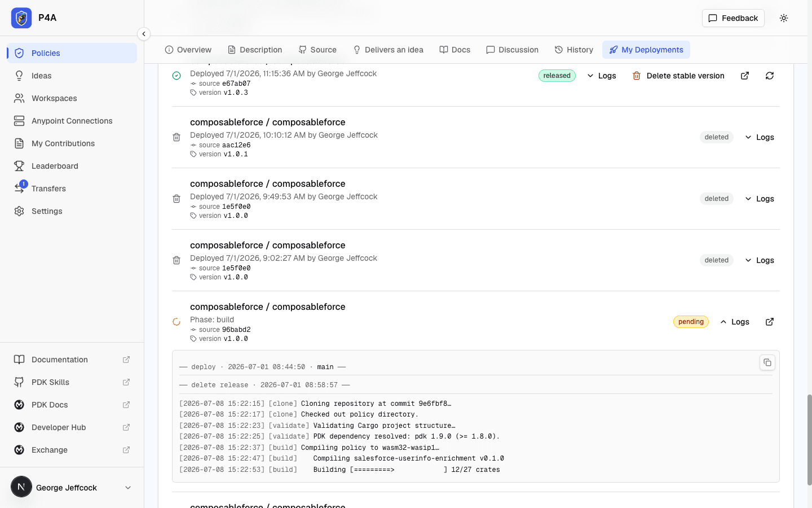The width and height of the screenshot is (812, 508).
Task: Open Documentation external link
Action: point(72,360)
